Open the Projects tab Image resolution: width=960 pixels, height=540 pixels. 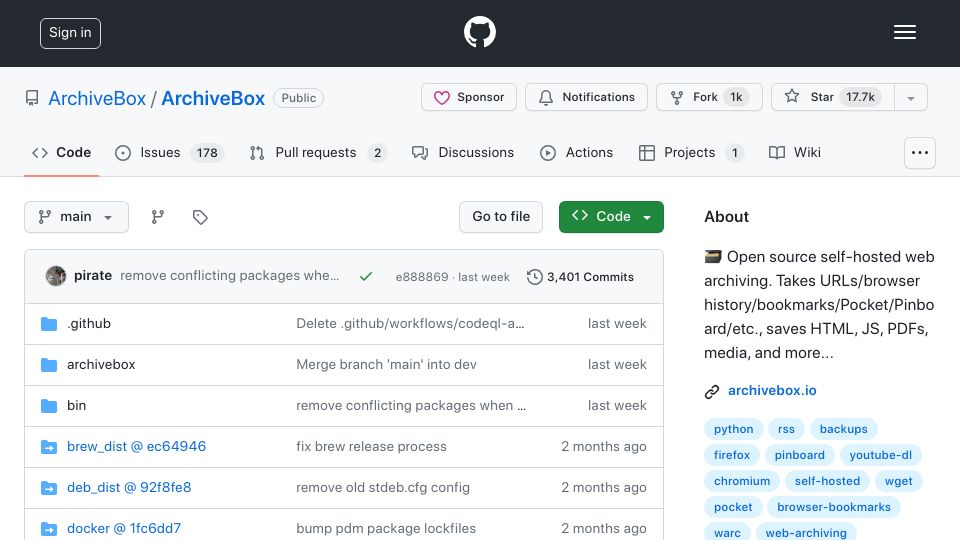pos(691,152)
